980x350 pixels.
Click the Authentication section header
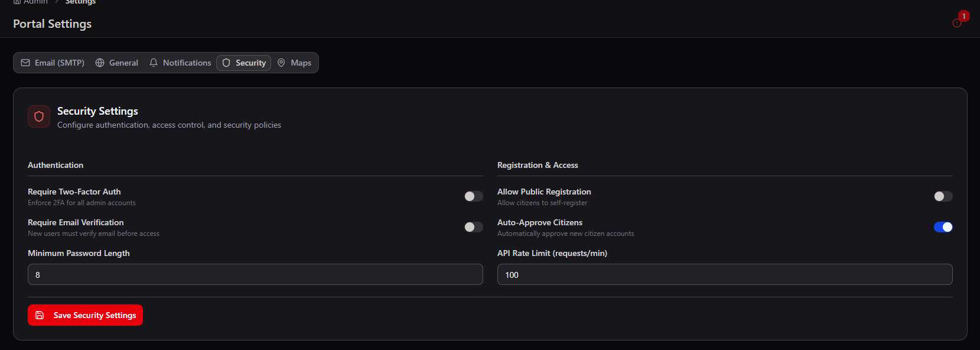pos(56,165)
